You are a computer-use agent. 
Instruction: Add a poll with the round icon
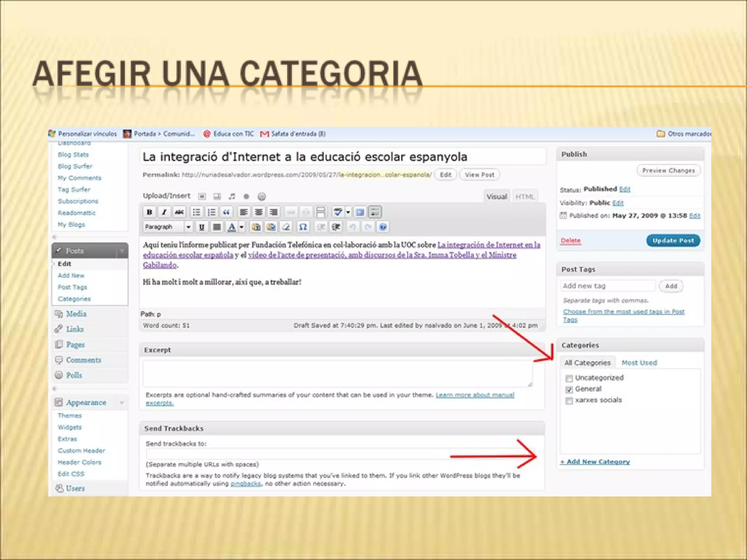click(x=262, y=197)
